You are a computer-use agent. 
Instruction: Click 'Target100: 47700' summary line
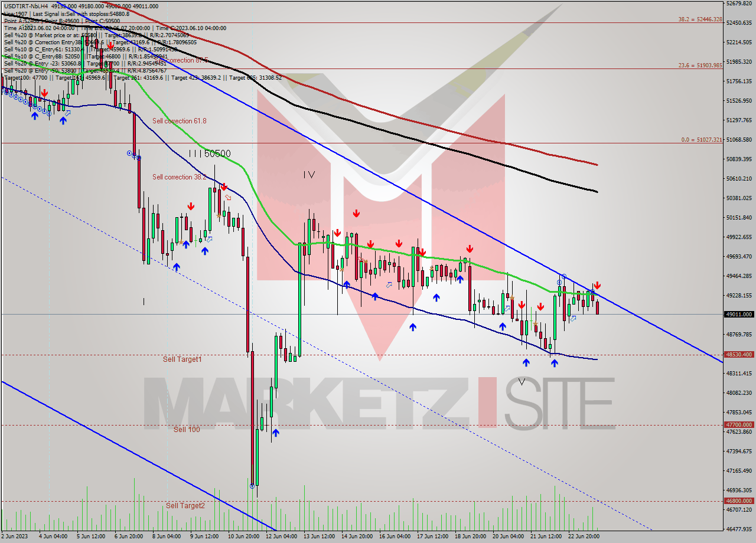coord(143,78)
